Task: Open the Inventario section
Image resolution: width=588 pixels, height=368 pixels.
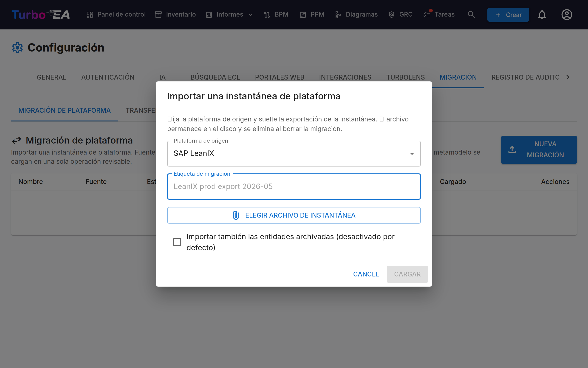Action: click(x=175, y=14)
